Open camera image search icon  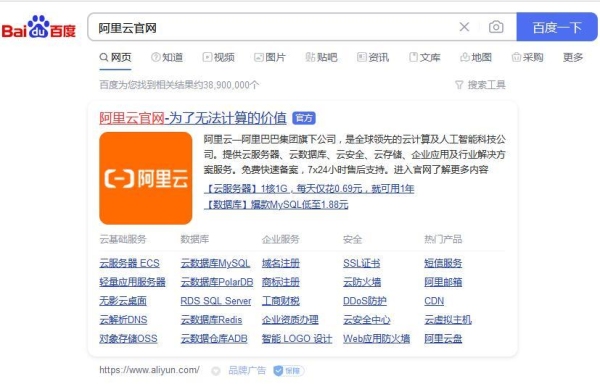click(x=496, y=27)
